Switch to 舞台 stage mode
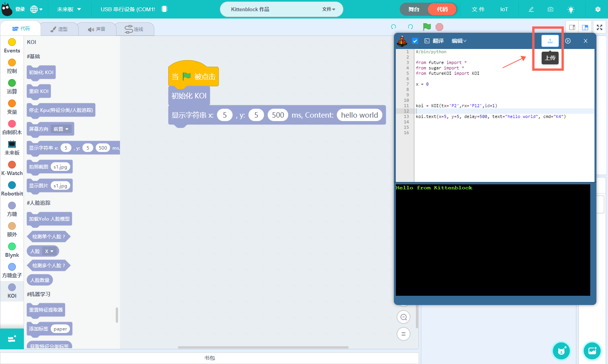Screen dimensions: 608x364 coord(414,9)
